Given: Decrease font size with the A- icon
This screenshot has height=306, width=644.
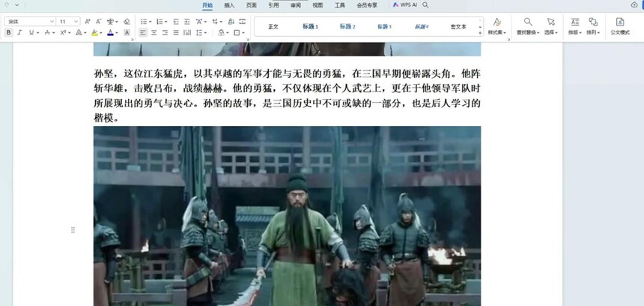Looking at the screenshot, I should pos(99,22).
